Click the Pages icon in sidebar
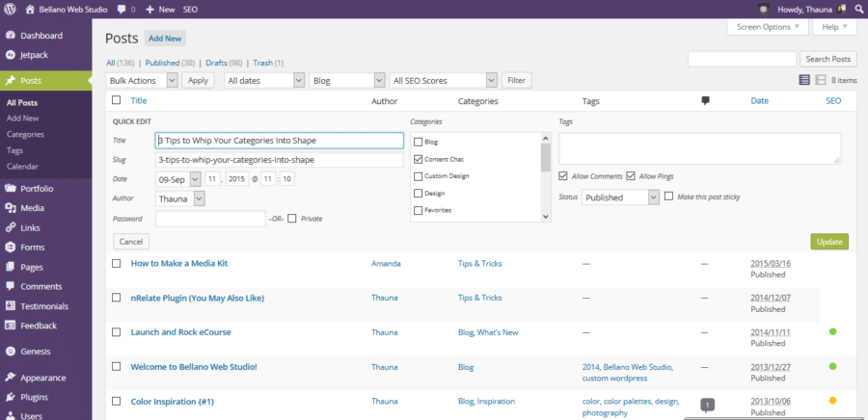 pyautogui.click(x=10, y=267)
